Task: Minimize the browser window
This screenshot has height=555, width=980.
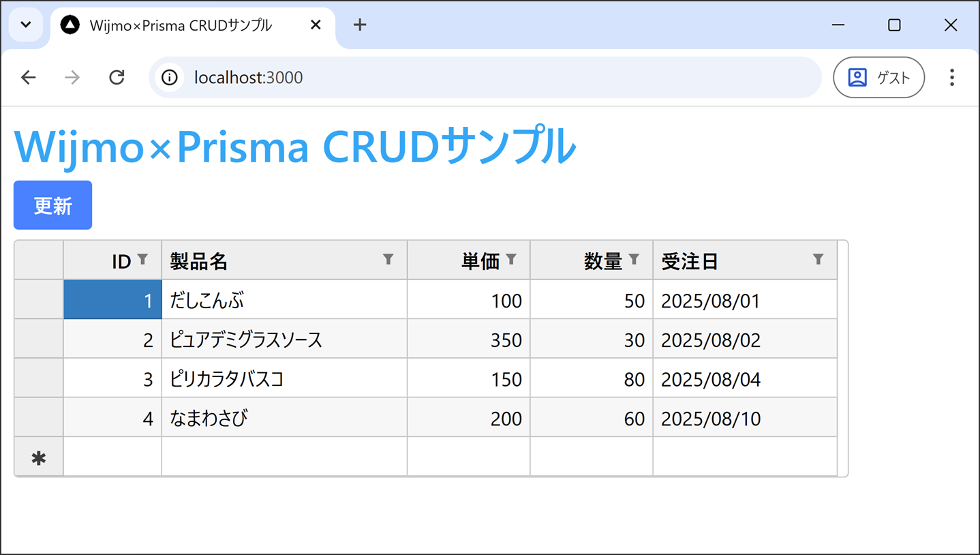Action: coord(839,25)
